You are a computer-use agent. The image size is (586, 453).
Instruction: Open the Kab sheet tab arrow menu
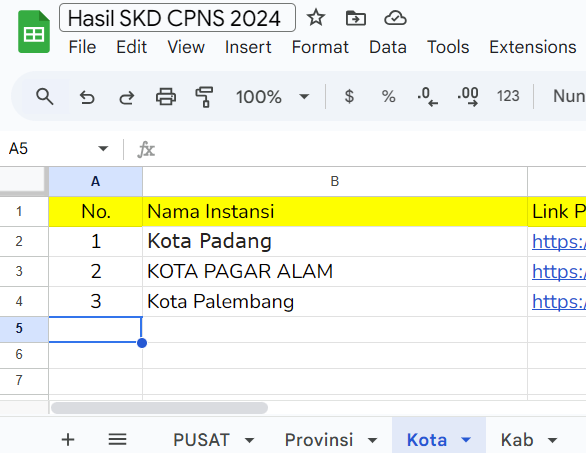tap(552, 440)
